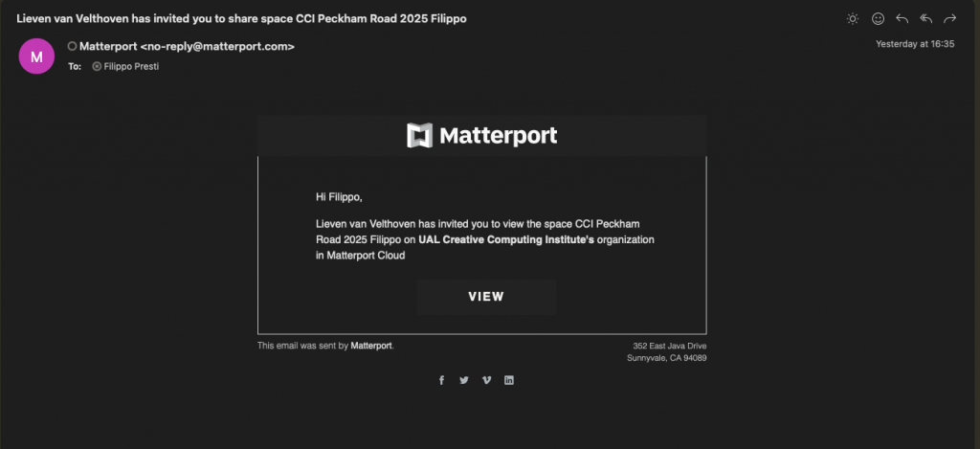Click the 'Yesterday at 16:35' timestamp
The width and height of the screenshot is (980, 449).
(x=915, y=44)
